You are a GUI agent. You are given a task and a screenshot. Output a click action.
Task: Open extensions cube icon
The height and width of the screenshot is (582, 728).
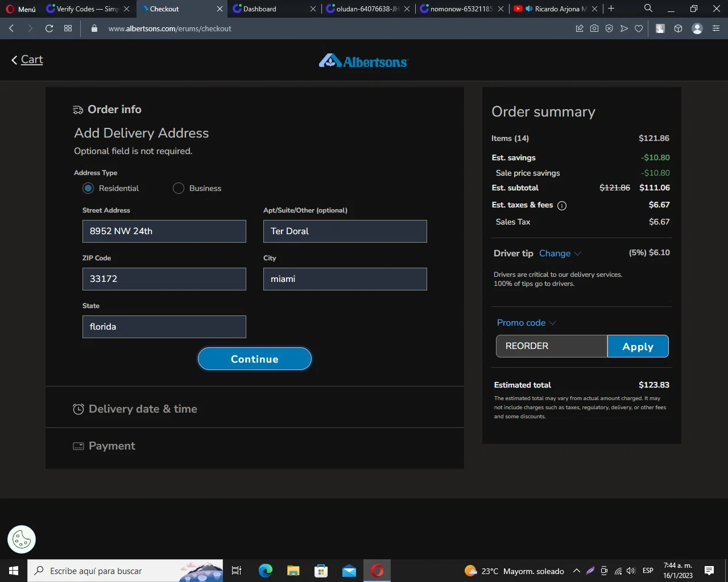678,28
